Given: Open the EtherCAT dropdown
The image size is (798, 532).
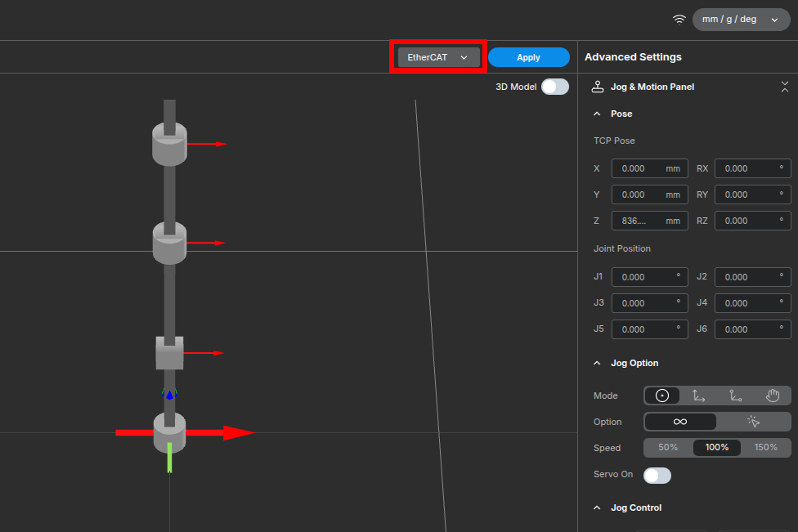Looking at the screenshot, I should click(x=438, y=57).
